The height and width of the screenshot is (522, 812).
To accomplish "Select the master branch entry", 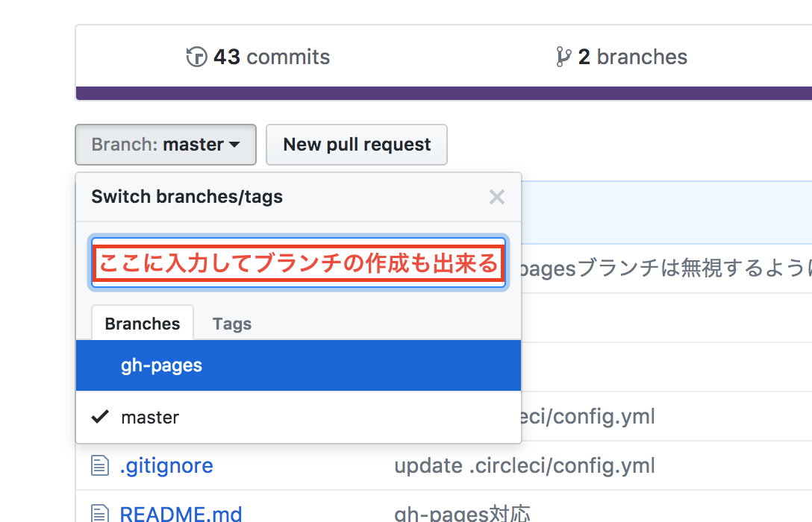I will 299,417.
